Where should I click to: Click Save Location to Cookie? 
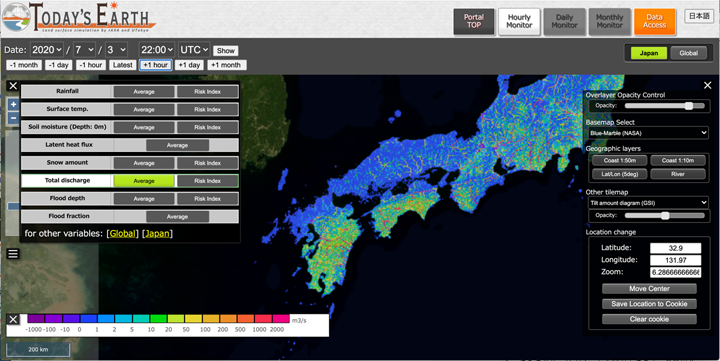pyautogui.click(x=649, y=304)
